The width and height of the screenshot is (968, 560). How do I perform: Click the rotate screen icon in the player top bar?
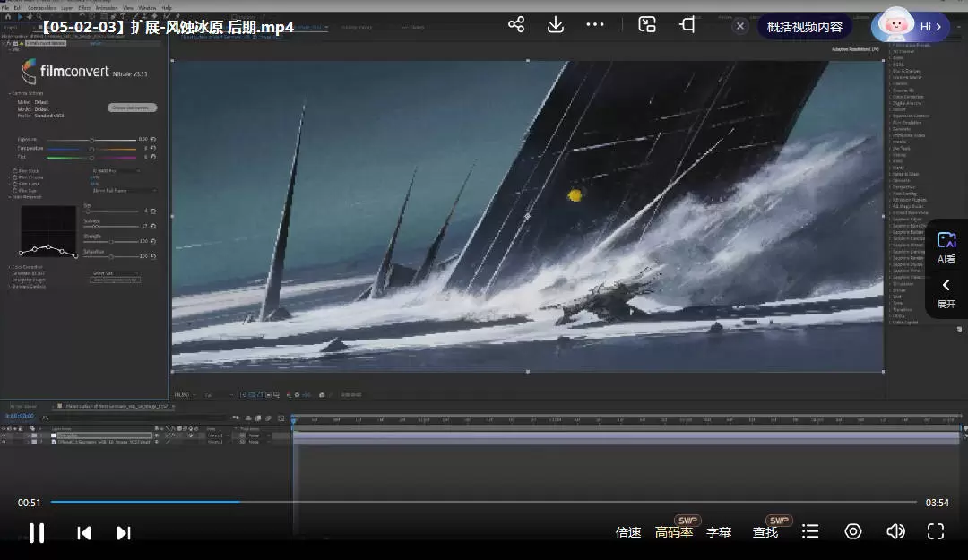point(687,25)
